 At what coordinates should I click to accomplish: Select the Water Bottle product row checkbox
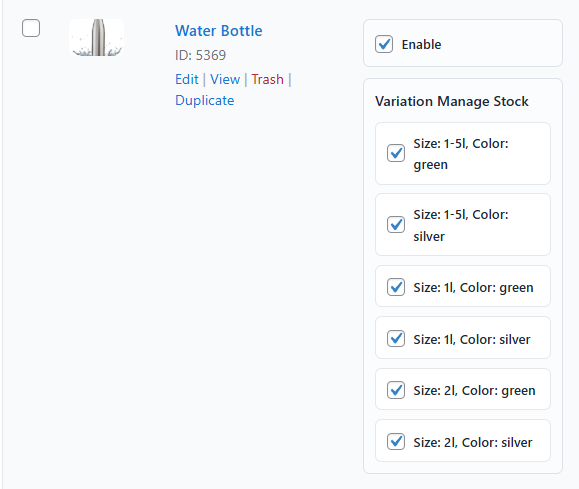pyautogui.click(x=31, y=28)
